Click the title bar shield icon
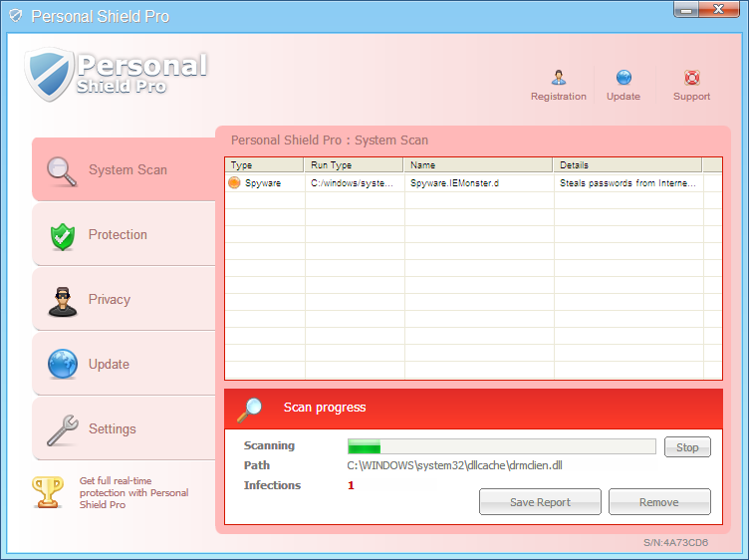 [x=16, y=16]
